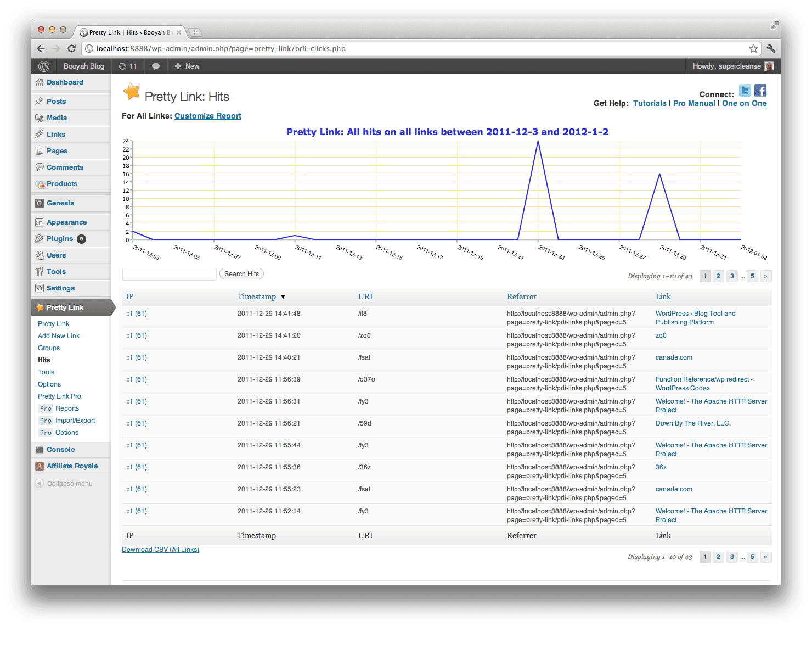Click the browser back arrow
Image resolution: width=812 pixels, height=666 pixels.
point(41,48)
